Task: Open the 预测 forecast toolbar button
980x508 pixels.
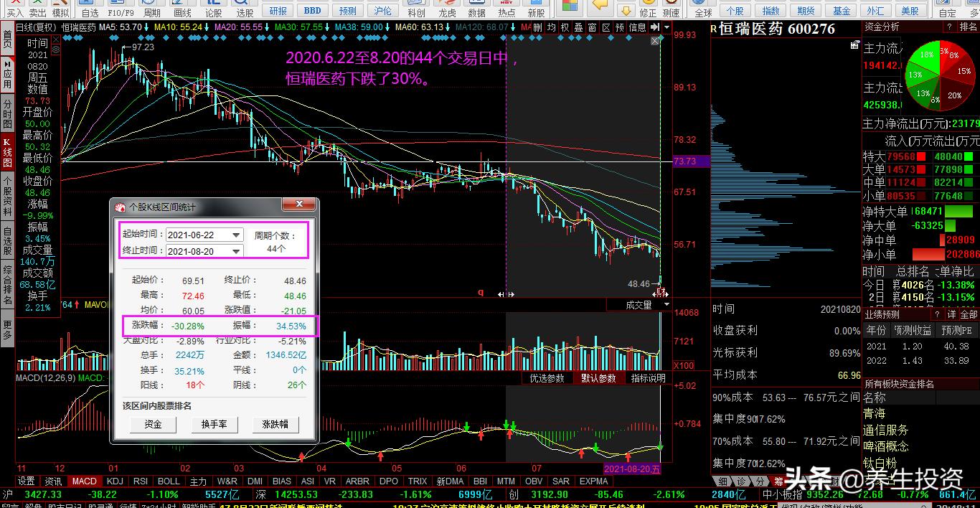Action: 348,11
